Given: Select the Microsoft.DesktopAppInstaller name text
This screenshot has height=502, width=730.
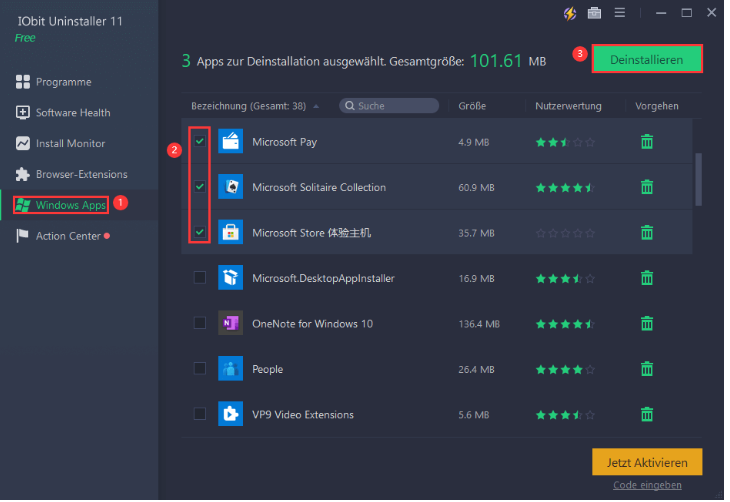Looking at the screenshot, I should pyautogui.click(x=323, y=278).
